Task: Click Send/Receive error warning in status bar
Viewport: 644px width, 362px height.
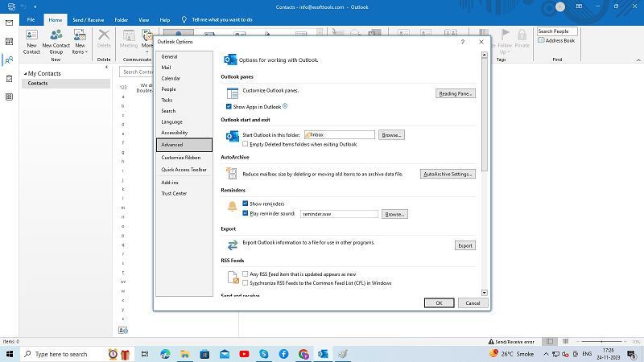Action: click(x=511, y=341)
